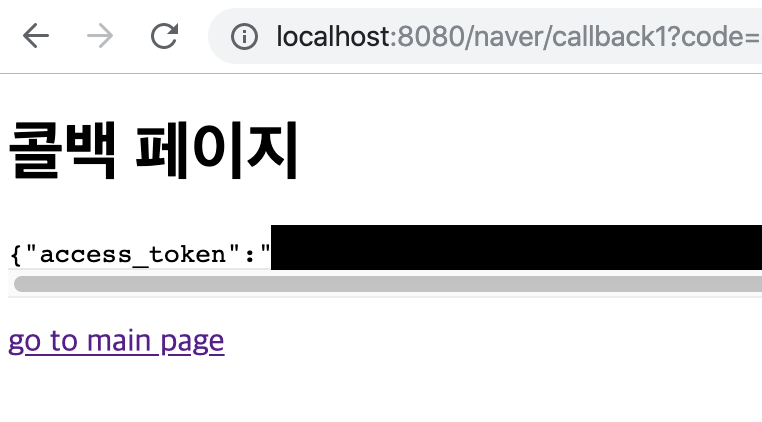762x422 pixels.
Task: Click the opening brace of the JSON output
Action: coord(16,255)
